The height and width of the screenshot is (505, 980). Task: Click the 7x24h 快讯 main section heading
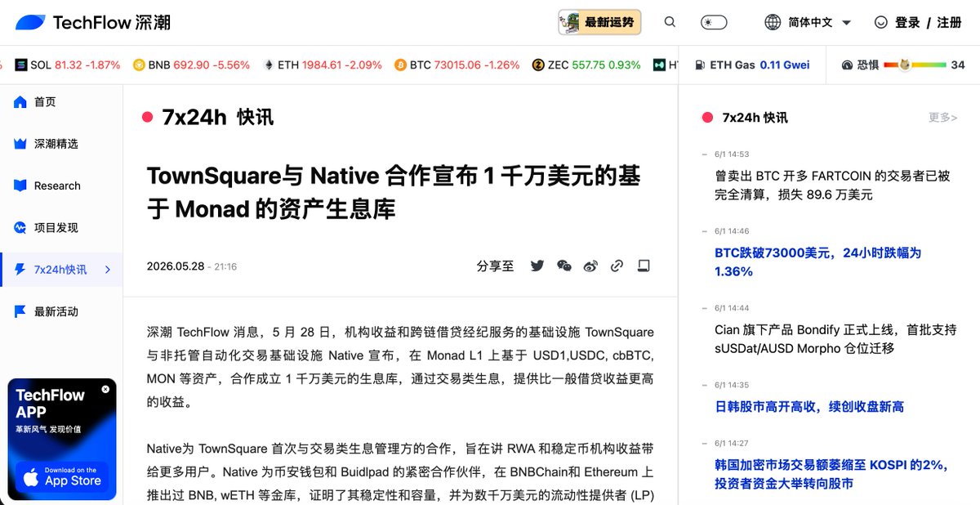tap(218, 118)
